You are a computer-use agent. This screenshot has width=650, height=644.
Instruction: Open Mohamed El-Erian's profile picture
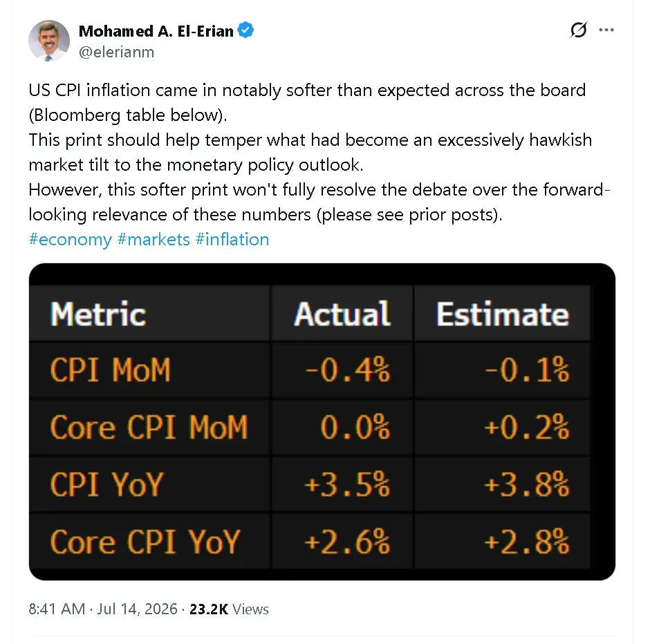(x=49, y=41)
